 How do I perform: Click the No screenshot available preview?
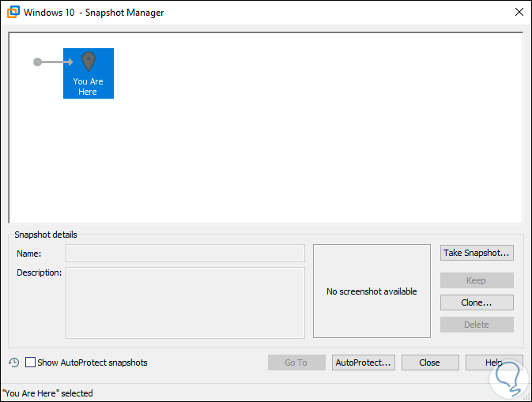[372, 291]
